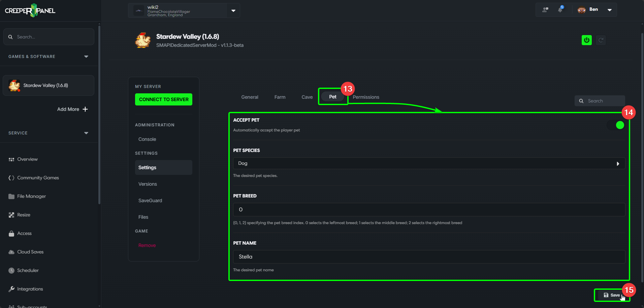This screenshot has width=644, height=308.
Task: Open File Manager from sidebar
Action: (x=31, y=196)
